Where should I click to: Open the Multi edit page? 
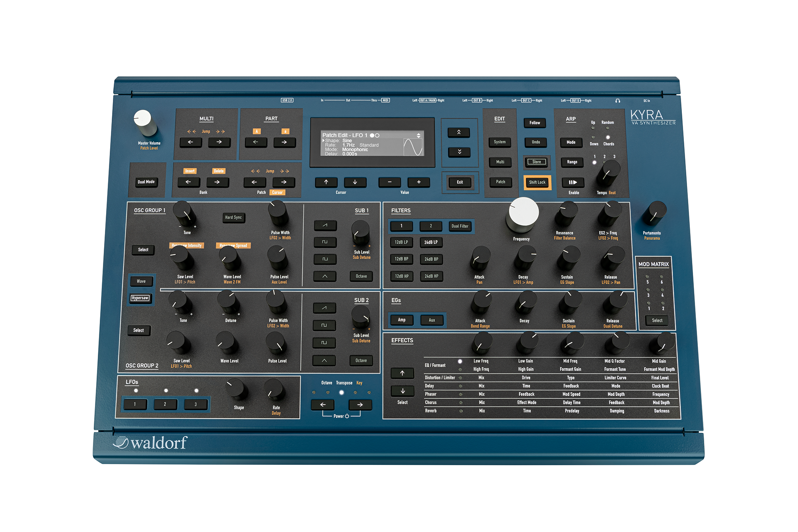(x=500, y=162)
